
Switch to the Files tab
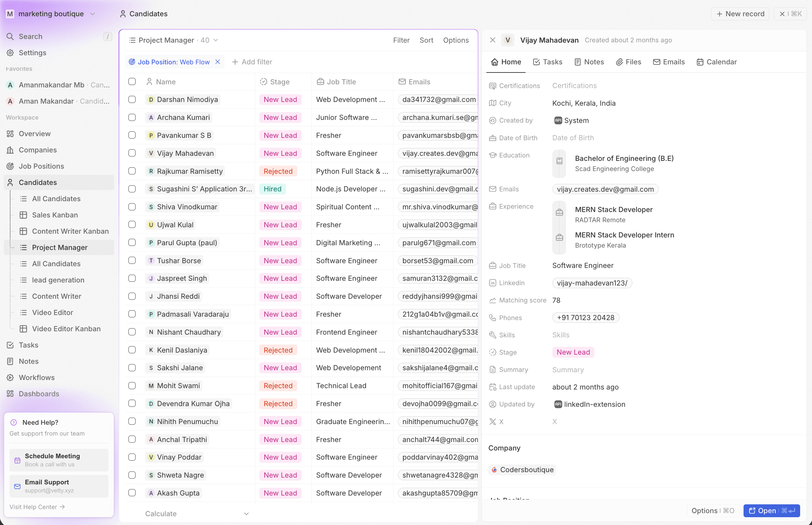point(629,62)
